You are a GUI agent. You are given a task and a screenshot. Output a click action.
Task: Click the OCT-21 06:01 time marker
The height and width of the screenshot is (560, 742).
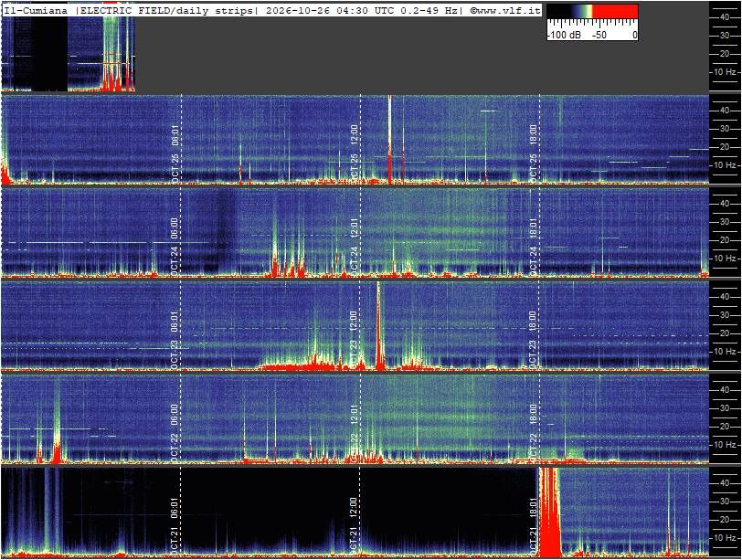coord(175,526)
